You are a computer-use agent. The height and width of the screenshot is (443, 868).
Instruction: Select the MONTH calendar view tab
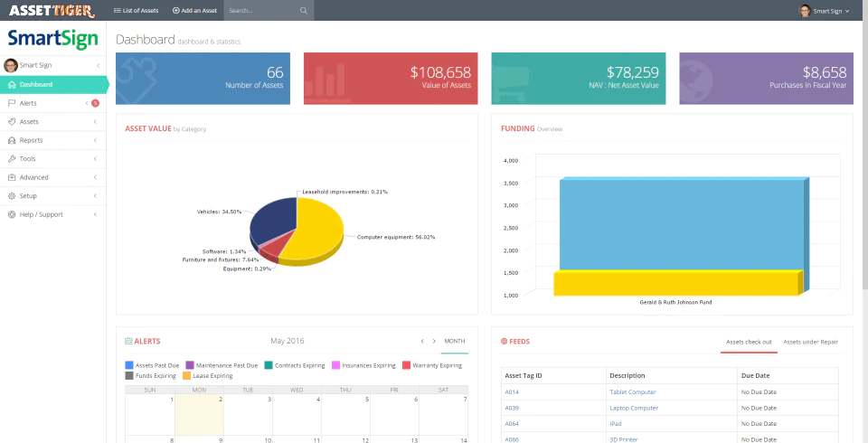[x=455, y=341]
